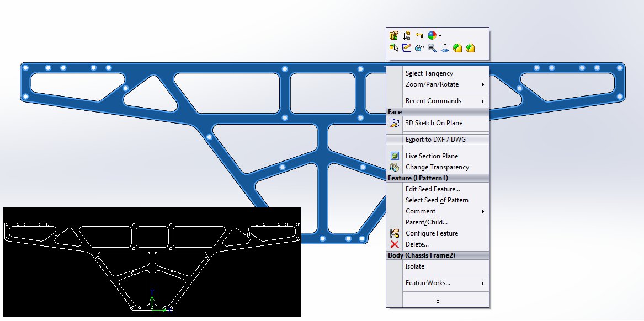Open Parent/Child dialog from menu
644x321 pixels.
click(438, 222)
